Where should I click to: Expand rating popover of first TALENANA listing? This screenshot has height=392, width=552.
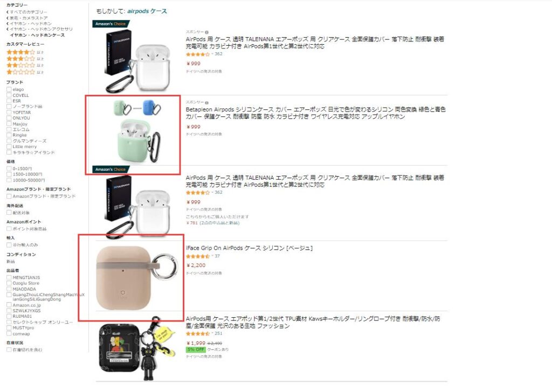(x=198, y=54)
